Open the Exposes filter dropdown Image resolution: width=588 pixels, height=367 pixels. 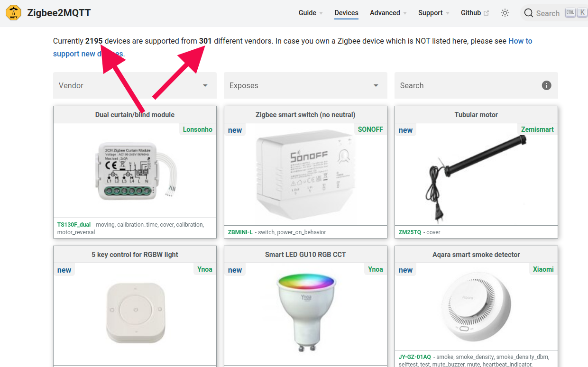pyautogui.click(x=305, y=85)
